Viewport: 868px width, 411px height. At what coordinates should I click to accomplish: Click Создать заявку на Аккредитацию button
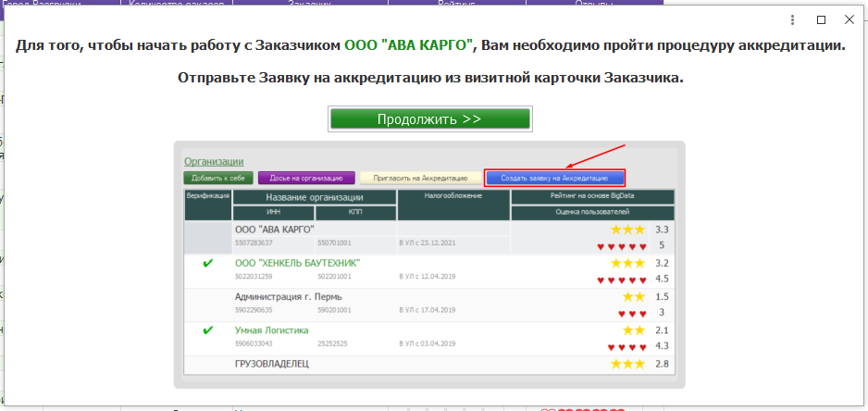pos(554,179)
